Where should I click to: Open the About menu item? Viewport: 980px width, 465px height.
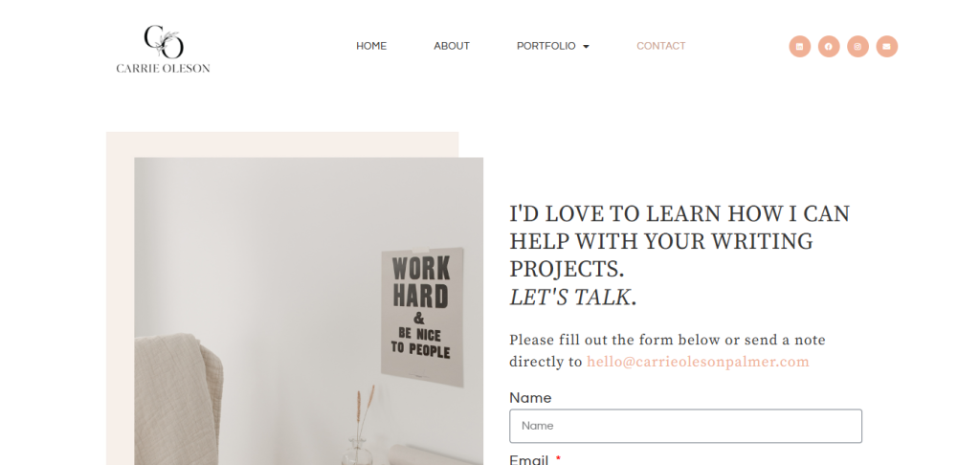click(452, 46)
